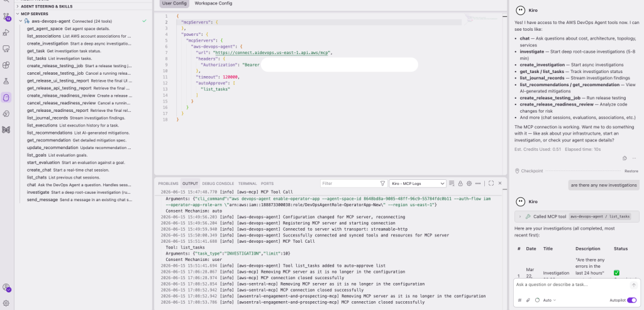Click the send arrow in chat input

[634, 285]
